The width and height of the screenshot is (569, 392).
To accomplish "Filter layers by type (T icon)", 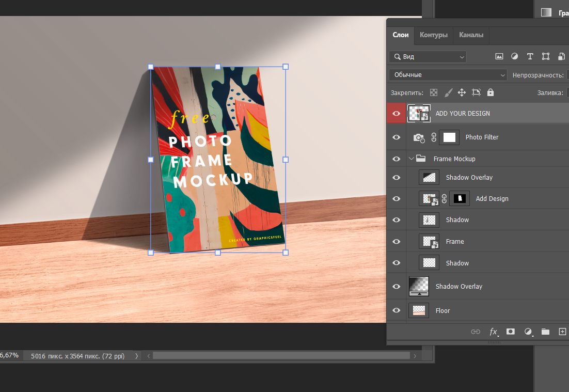I will click(x=530, y=56).
